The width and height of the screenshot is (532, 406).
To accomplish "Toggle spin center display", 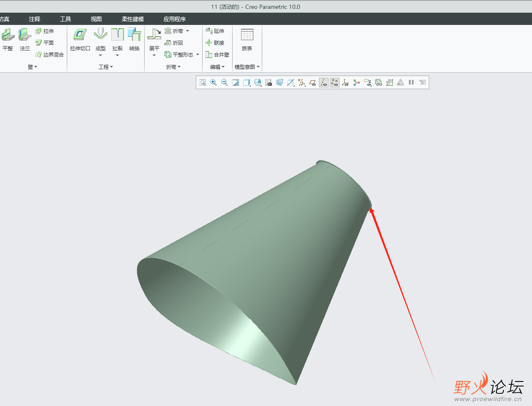I will click(x=356, y=82).
